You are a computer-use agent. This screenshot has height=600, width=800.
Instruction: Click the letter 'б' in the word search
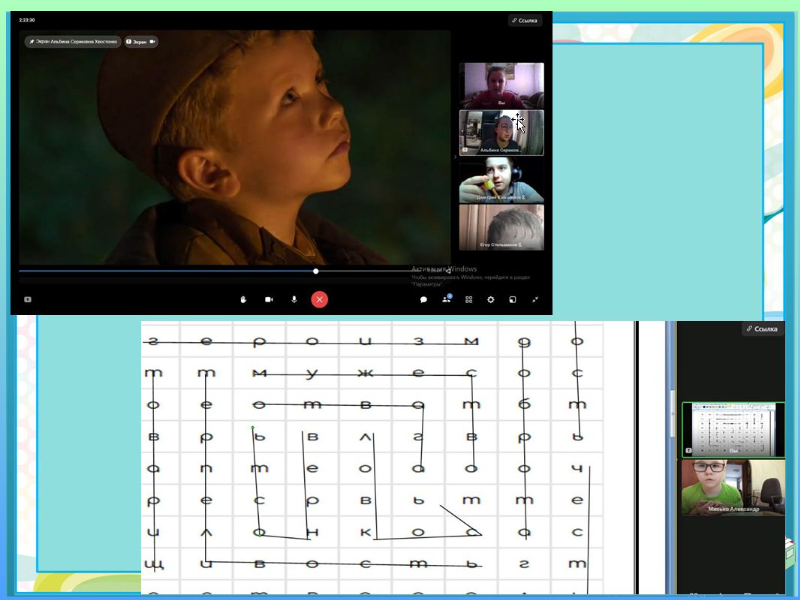524,404
